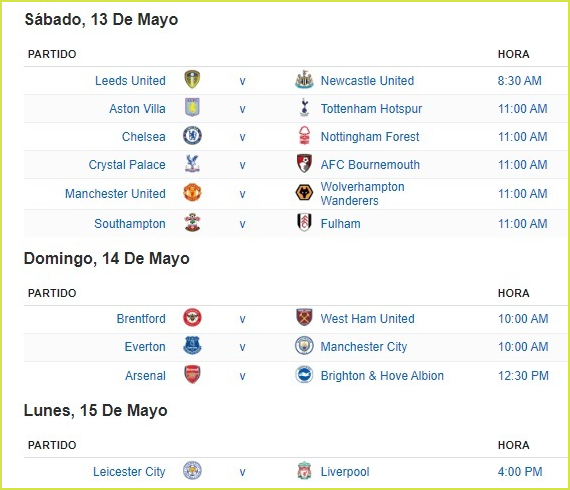Open the Aston Villa team link
The height and width of the screenshot is (490, 570).
[x=137, y=109]
